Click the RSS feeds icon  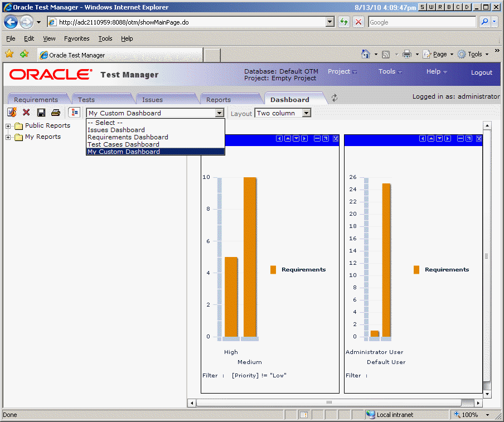[x=386, y=55]
